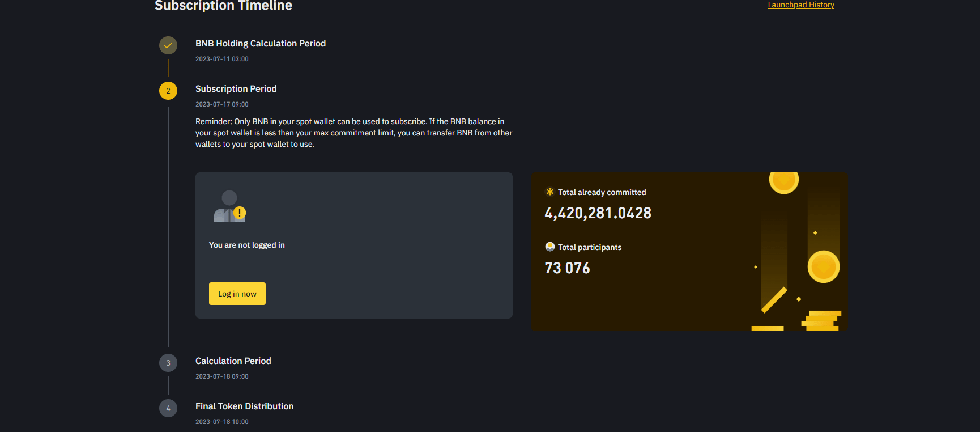Click the date 2023-07-11 03:00
Image resolution: width=980 pixels, height=432 pixels.
click(x=222, y=59)
